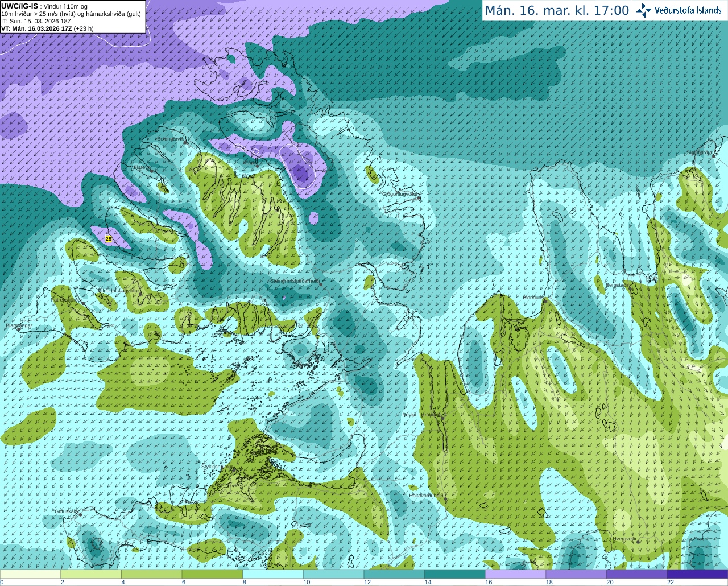
Task: Select the Stykkishólmur station label
Action: pos(217,467)
